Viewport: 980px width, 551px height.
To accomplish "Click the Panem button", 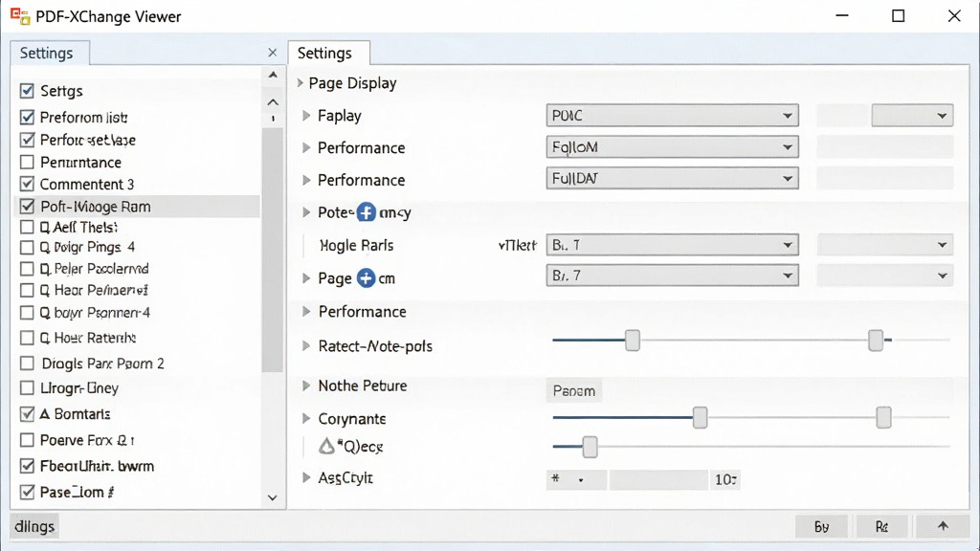I will [x=574, y=390].
